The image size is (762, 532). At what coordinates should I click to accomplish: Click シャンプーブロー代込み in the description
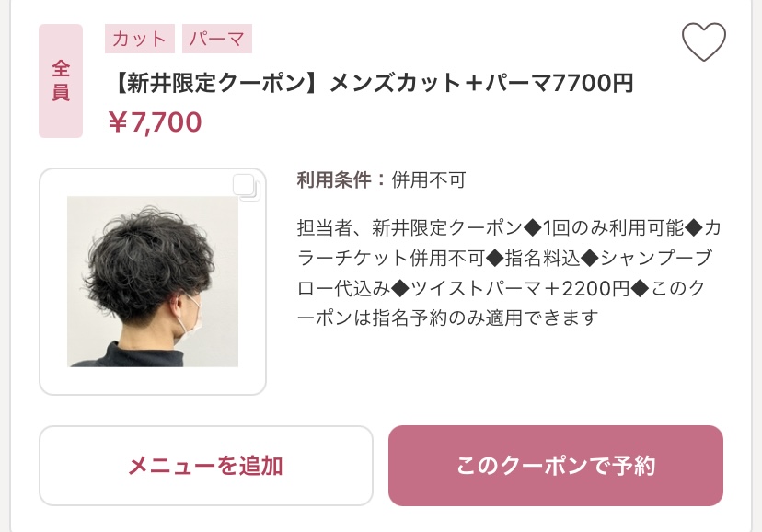coord(504,273)
